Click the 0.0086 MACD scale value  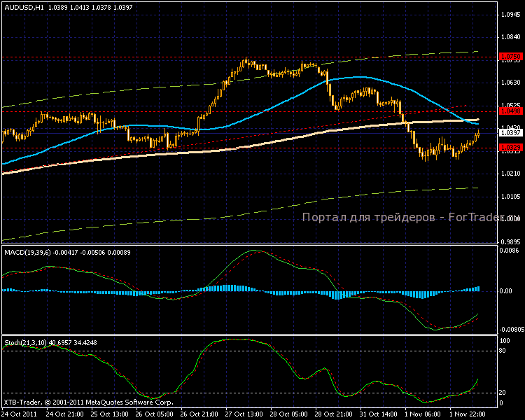point(510,251)
